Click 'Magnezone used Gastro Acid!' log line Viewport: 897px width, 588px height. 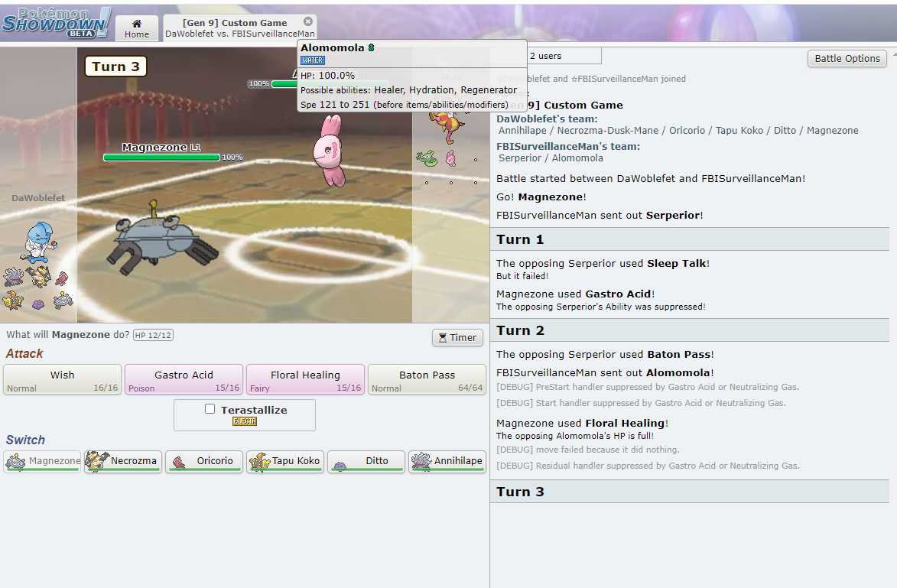pyautogui.click(x=576, y=294)
